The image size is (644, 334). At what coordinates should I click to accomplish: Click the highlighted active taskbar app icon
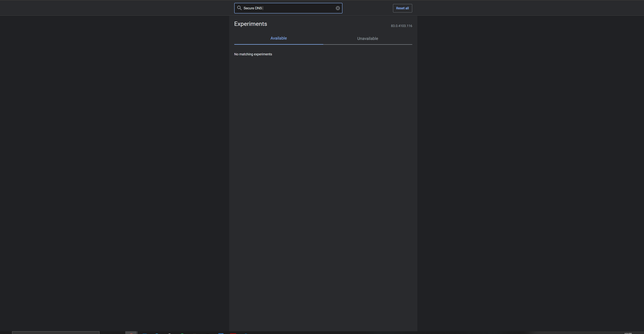(x=131, y=333)
